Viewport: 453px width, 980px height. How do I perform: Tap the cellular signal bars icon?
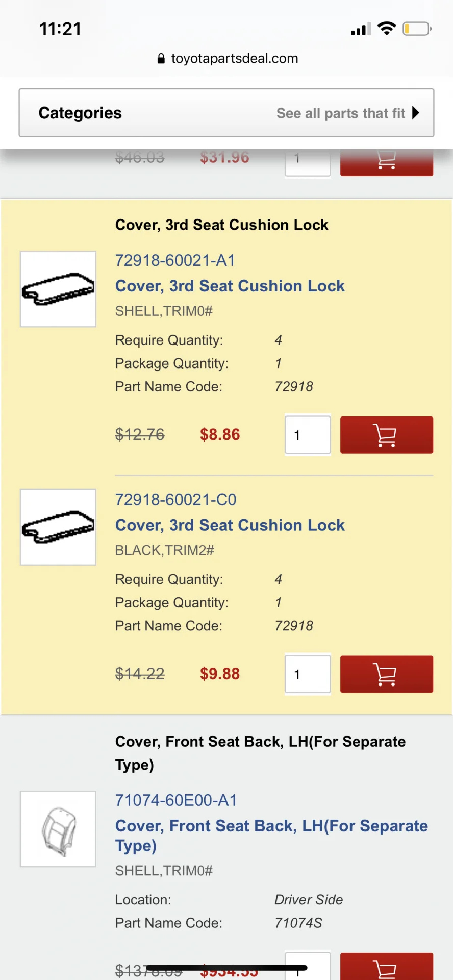[x=361, y=30]
